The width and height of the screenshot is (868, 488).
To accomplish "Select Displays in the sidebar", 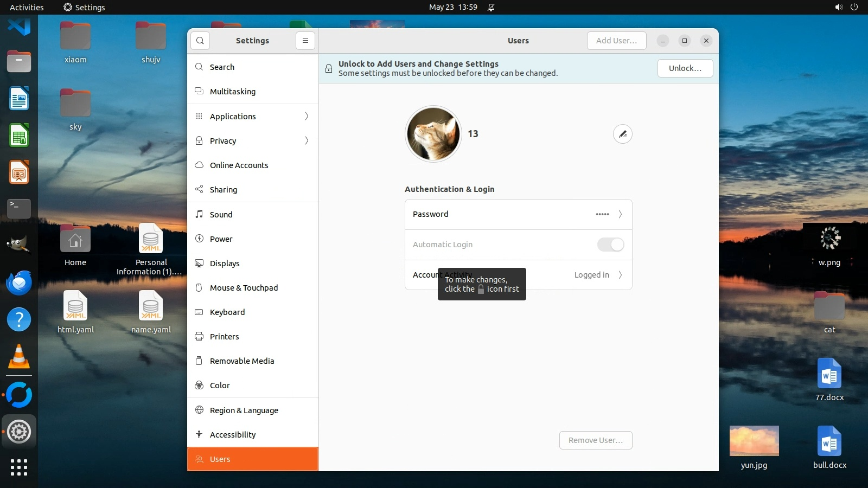I will pyautogui.click(x=225, y=264).
